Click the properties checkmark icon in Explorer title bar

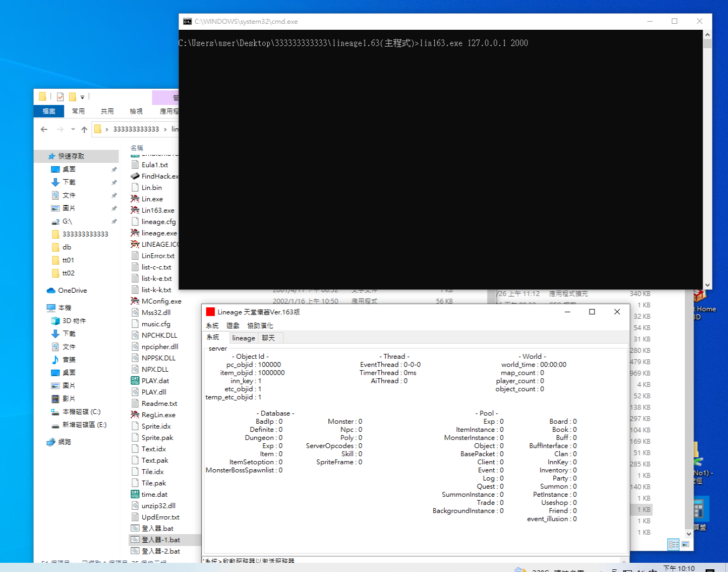click(x=60, y=97)
